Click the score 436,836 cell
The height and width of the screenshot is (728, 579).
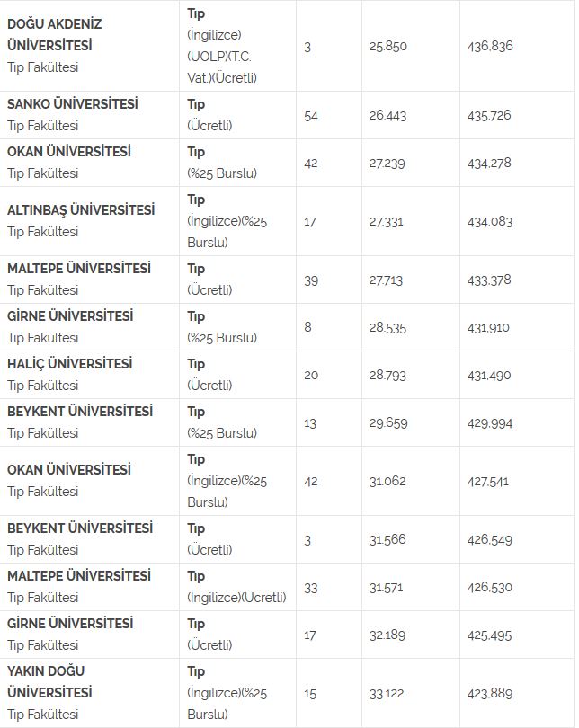pos(491,46)
